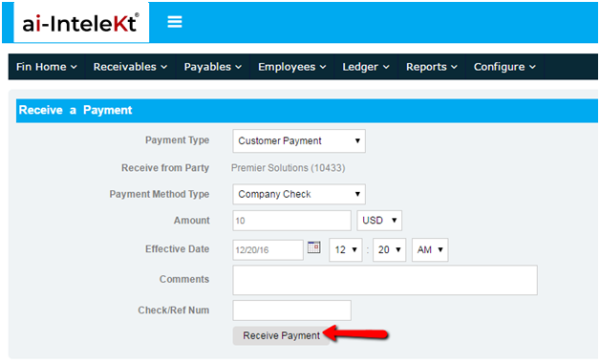Click the Payment Method Type label

[x=160, y=194]
